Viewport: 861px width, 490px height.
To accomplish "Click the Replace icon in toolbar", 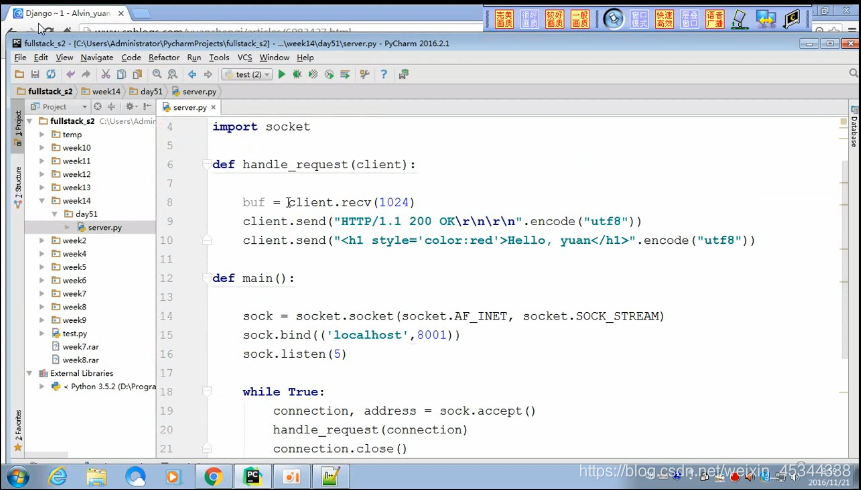I will [172, 74].
